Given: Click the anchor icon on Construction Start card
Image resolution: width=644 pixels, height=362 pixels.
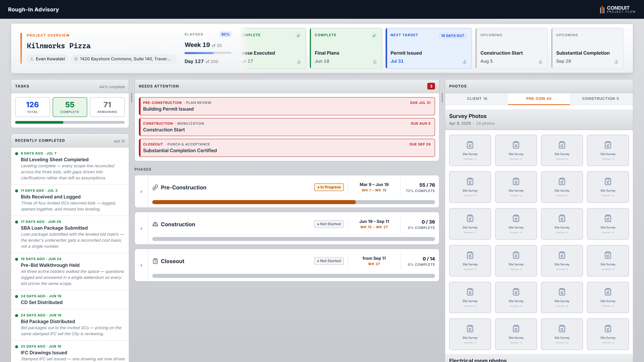Looking at the screenshot, I should click(540, 62).
